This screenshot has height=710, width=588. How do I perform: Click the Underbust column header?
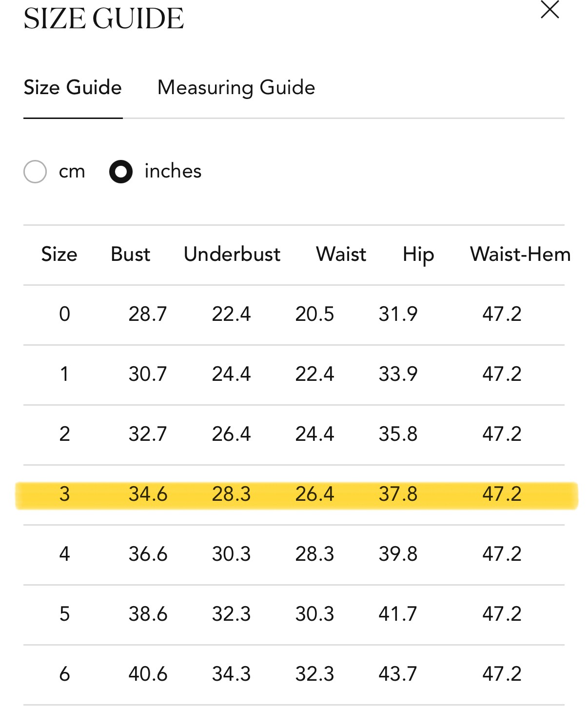click(232, 255)
